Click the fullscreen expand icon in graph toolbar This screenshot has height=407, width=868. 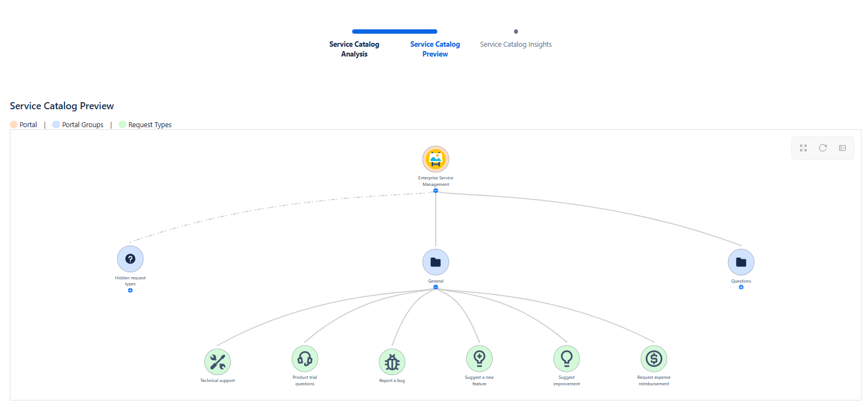coord(803,148)
